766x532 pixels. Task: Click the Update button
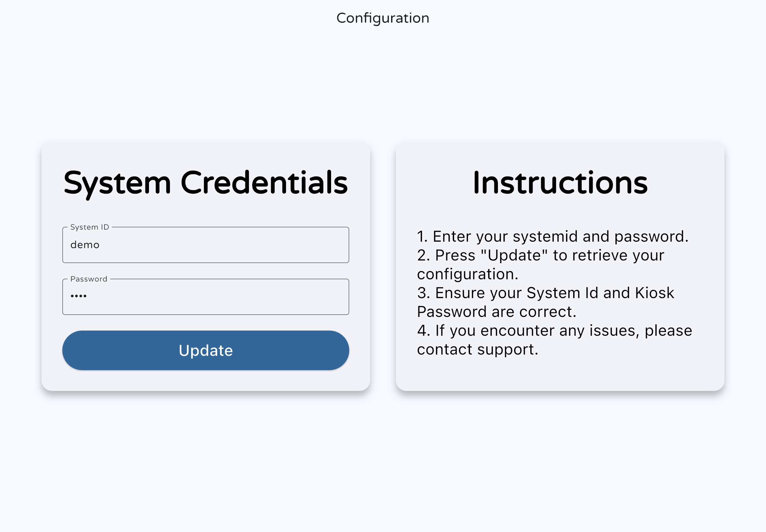pyautogui.click(x=205, y=350)
